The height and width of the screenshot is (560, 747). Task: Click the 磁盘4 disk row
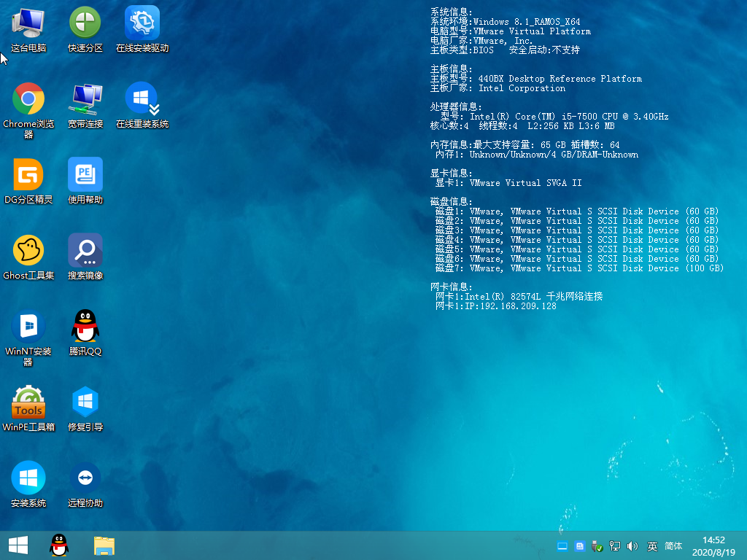(x=576, y=240)
